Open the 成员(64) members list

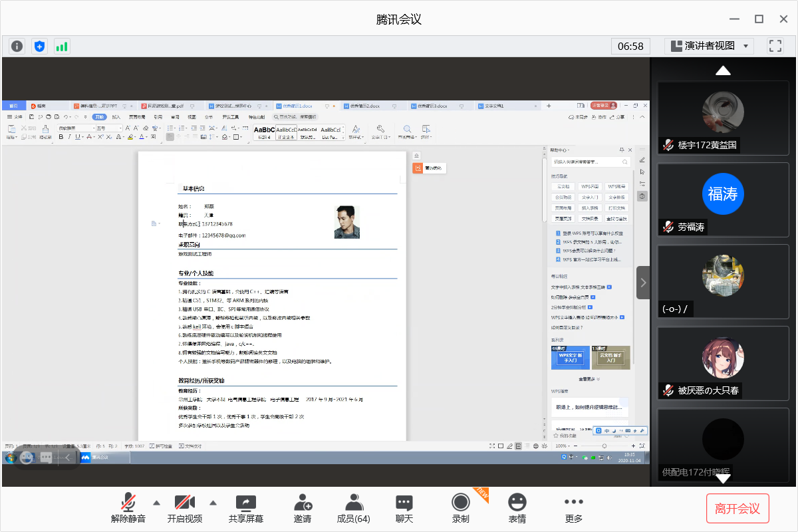[354, 509]
